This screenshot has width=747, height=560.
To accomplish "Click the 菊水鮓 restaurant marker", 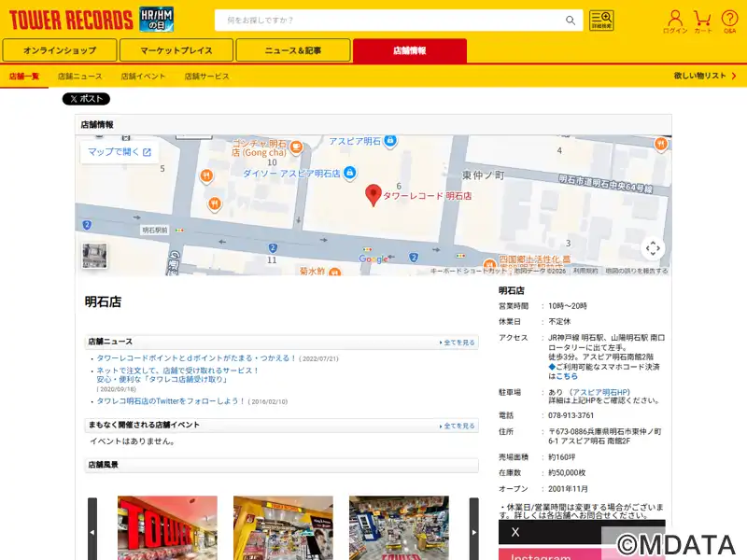I will pyautogui.click(x=335, y=272).
